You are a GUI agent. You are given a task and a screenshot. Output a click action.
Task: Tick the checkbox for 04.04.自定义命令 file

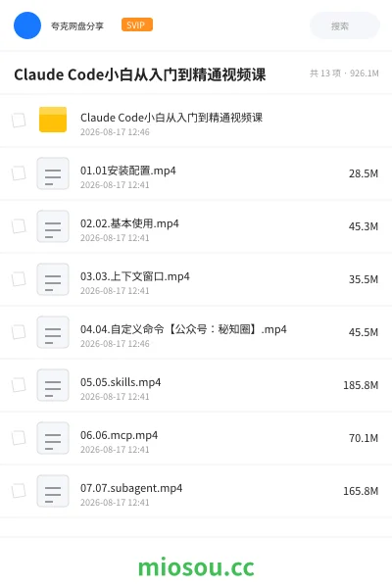click(x=19, y=332)
